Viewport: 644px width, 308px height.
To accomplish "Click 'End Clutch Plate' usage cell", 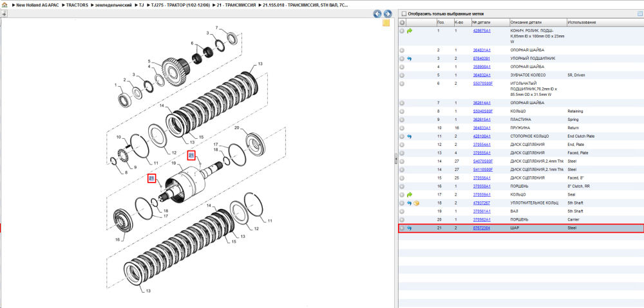I will tap(581, 136).
